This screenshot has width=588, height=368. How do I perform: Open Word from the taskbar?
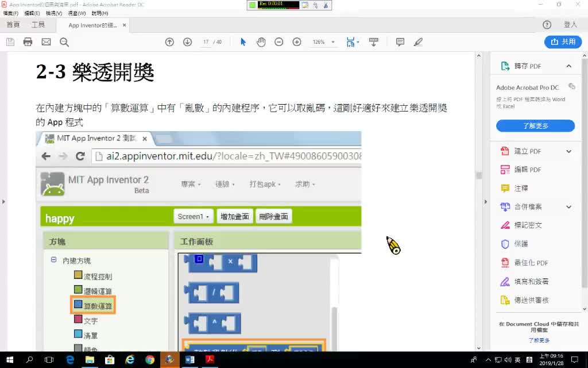(x=189, y=360)
